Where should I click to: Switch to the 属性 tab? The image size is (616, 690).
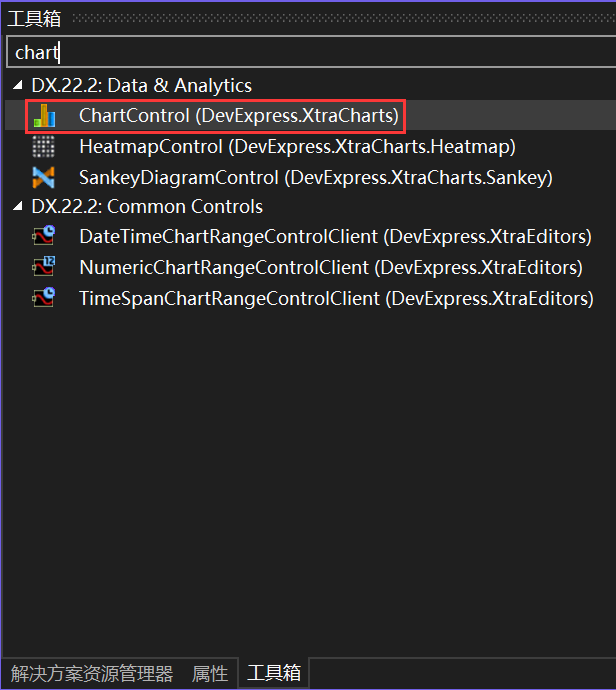(210, 673)
